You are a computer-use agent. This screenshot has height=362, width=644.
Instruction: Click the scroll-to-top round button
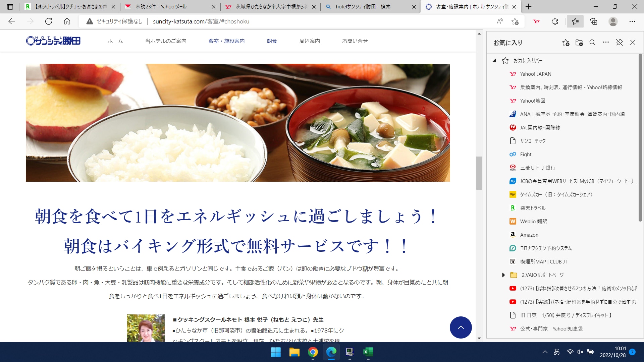461,327
